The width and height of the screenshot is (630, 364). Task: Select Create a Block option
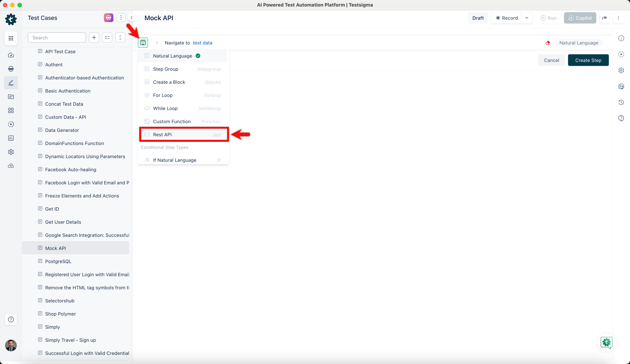coord(182,82)
